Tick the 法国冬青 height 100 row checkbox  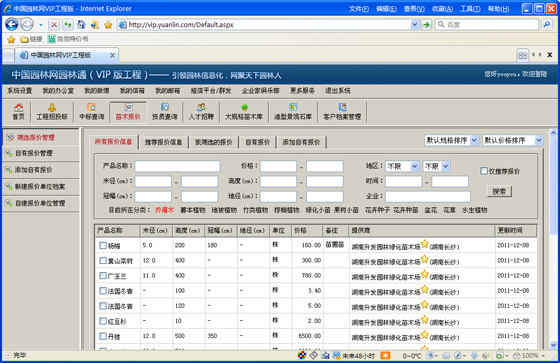[103, 290]
